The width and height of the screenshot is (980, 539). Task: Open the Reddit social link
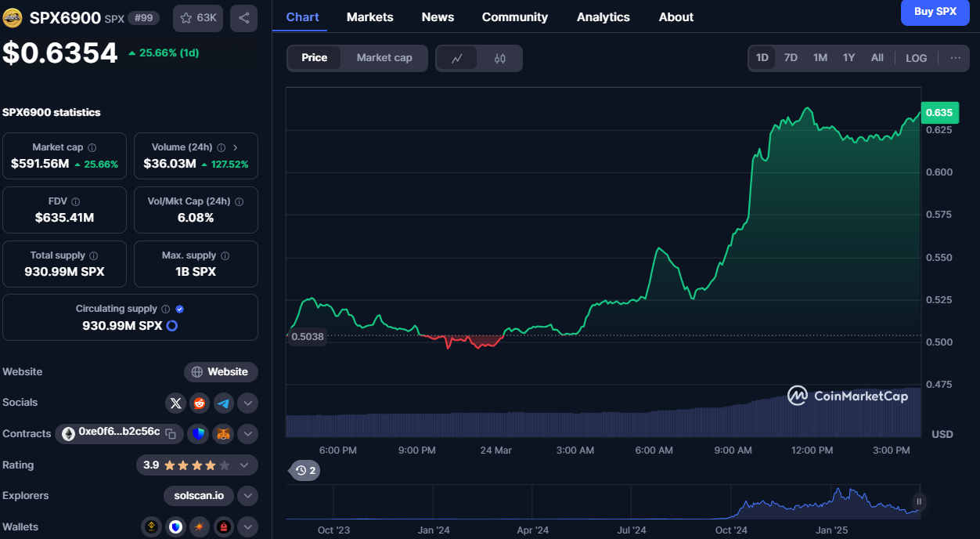tap(200, 403)
